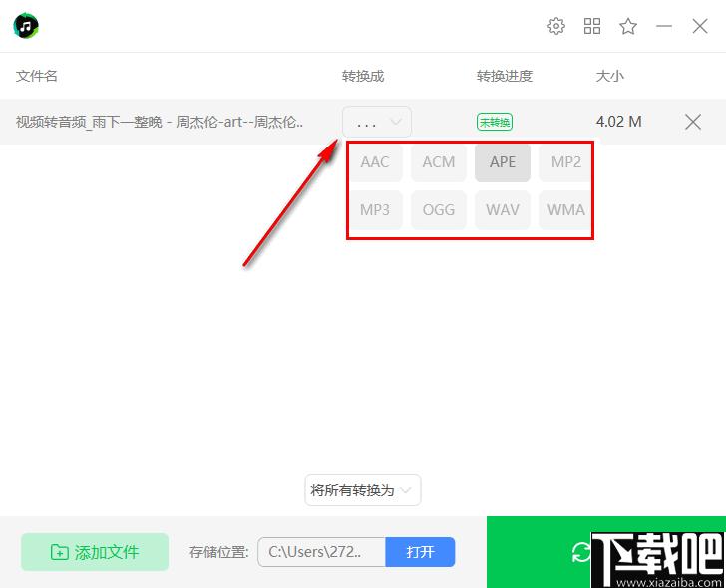Image resolution: width=726 pixels, height=588 pixels.
Task: Click the 存储位置 label
Action: coord(219,552)
